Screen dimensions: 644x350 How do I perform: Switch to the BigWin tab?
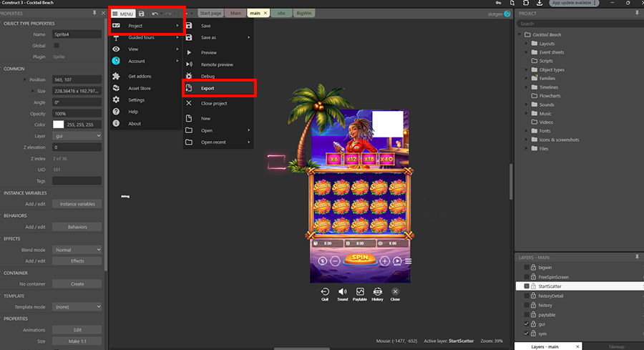pyautogui.click(x=304, y=13)
